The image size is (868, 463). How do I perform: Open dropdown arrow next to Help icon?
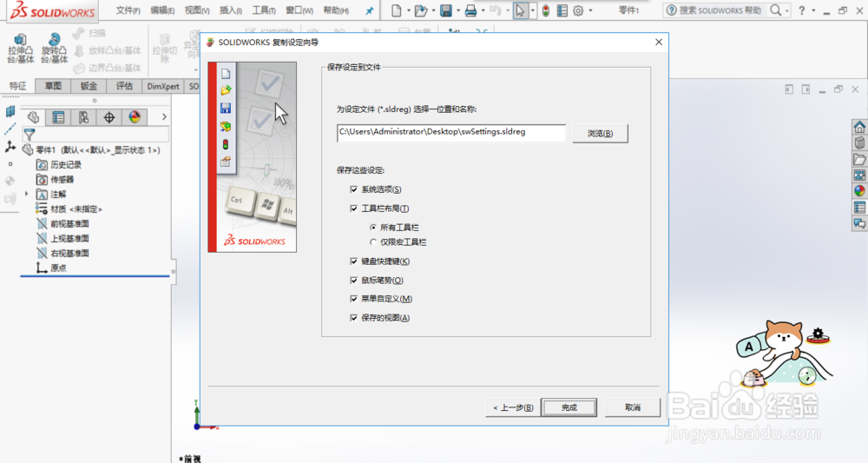tap(813, 10)
